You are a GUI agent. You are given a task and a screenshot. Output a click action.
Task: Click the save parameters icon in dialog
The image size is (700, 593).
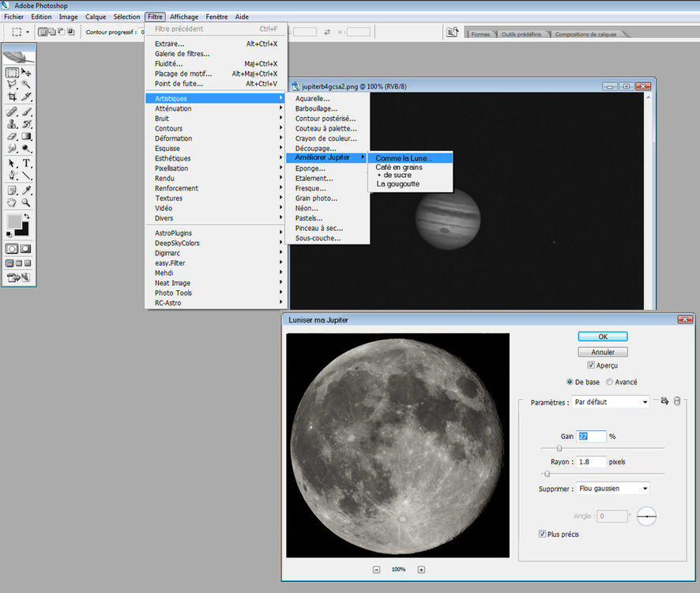pyautogui.click(x=664, y=401)
